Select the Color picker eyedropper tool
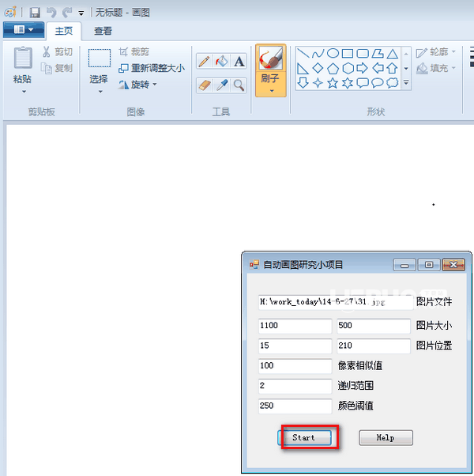474x476 pixels. tap(222, 85)
